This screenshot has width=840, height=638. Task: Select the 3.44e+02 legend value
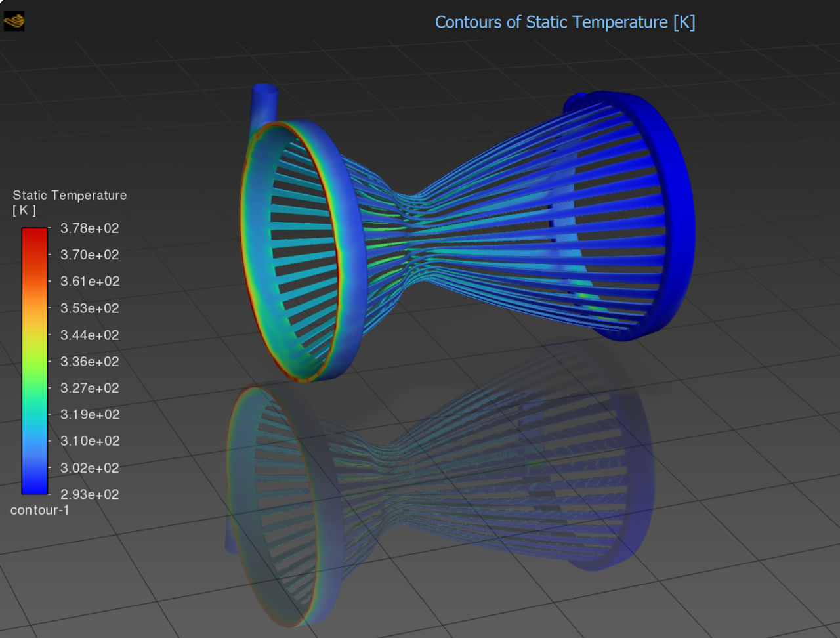90,335
